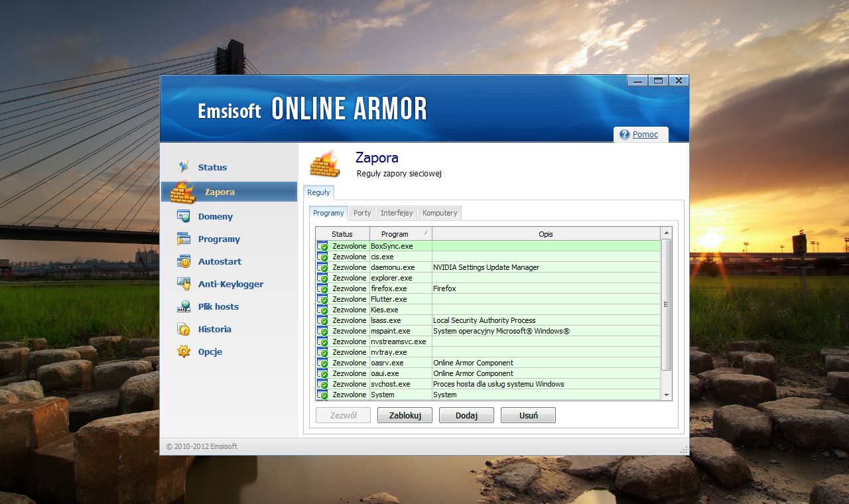The height and width of the screenshot is (504, 849).
Task: Click the Status sidebar icon
Action: pos(184,167)
